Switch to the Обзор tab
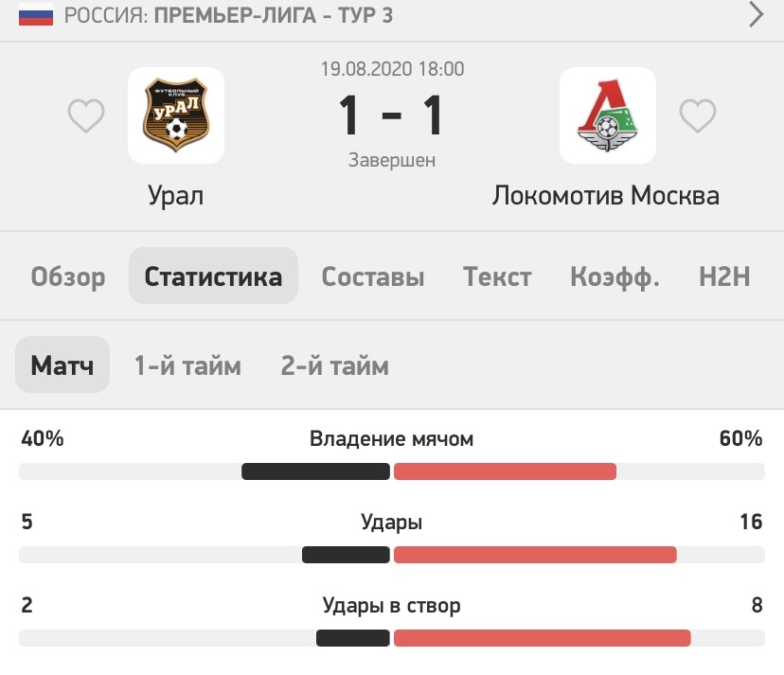Image resolution: width=784 pixels, height=675 pixels. click(x=68, y=276)
